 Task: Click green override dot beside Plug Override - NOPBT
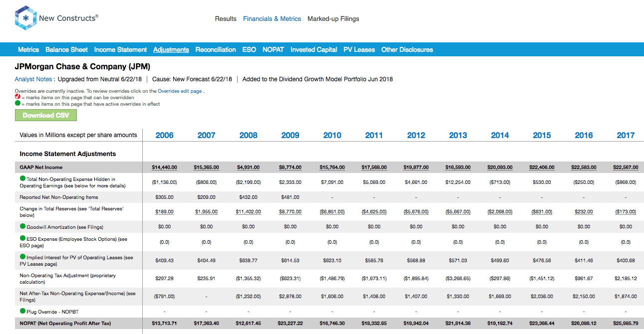(x=22, y=311)
